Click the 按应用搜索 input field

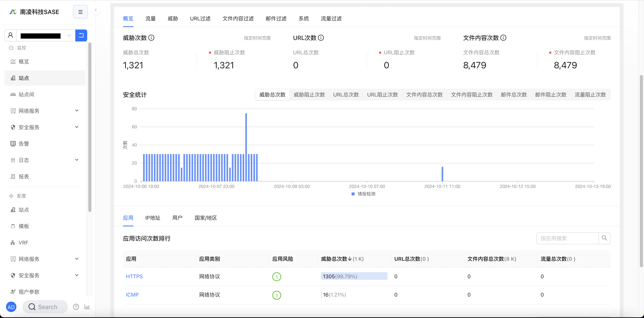point(567,238)
